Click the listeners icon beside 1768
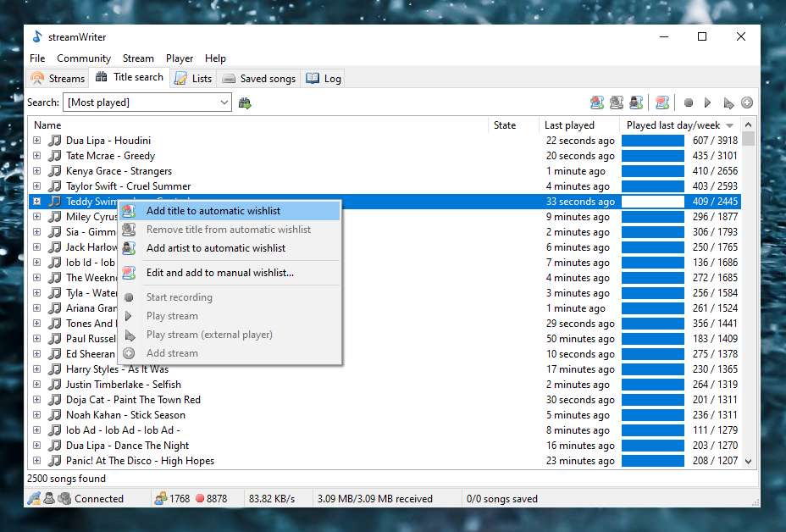Viewport: 786px width, 532px height. (x=160, y=498)
